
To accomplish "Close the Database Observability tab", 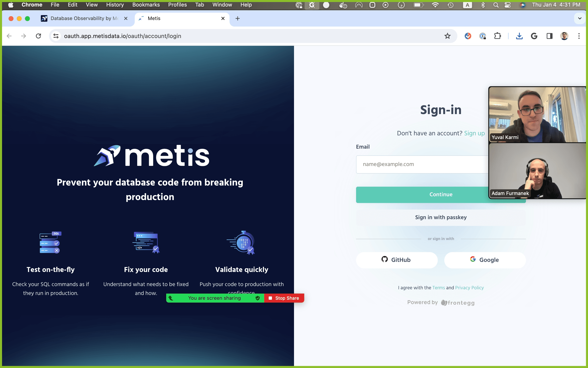I will coord(126,18).
